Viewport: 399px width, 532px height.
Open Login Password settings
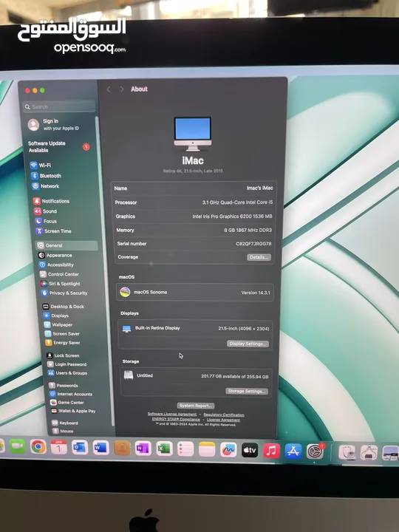[66, 364]
